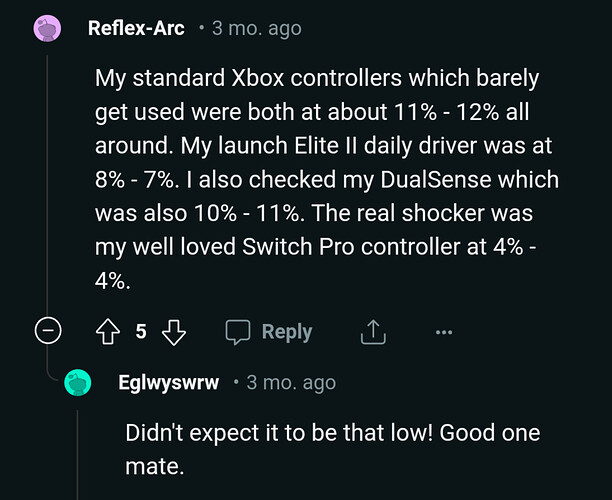Click the Reply text label
Viewport: 612px width, 500px height.
pyautogui.click(x=287, y=331)
